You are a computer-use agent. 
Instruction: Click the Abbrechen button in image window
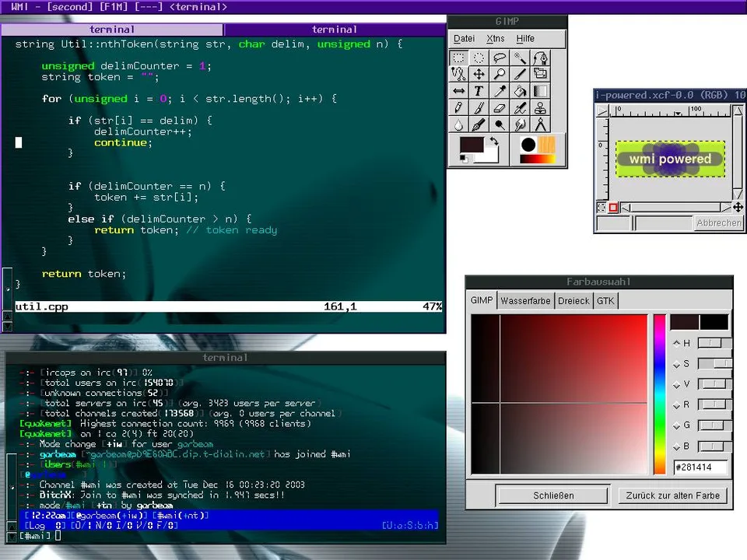pos(718,223)
